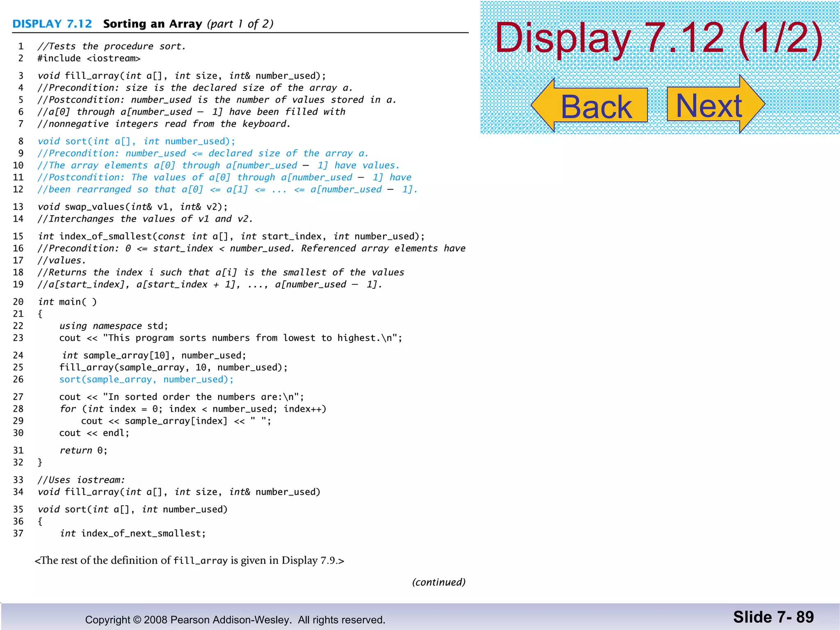Click the "int sample_array[10], number_used;" line

[x=154, y=356]
